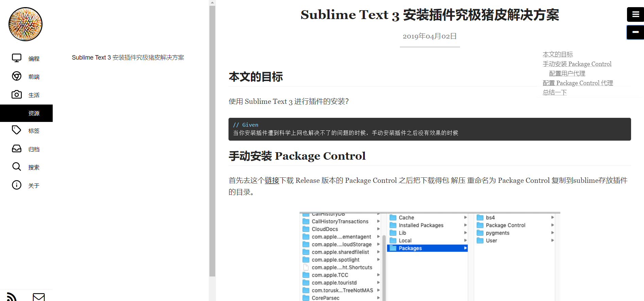Go to 生活 category
Screen dimensions: 644x301
(x=34, y=95)
